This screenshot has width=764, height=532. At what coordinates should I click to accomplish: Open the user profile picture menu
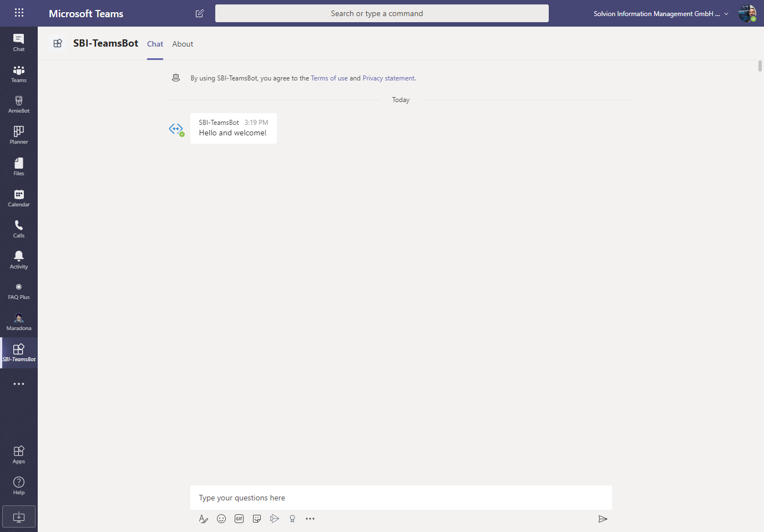point(747,13)
